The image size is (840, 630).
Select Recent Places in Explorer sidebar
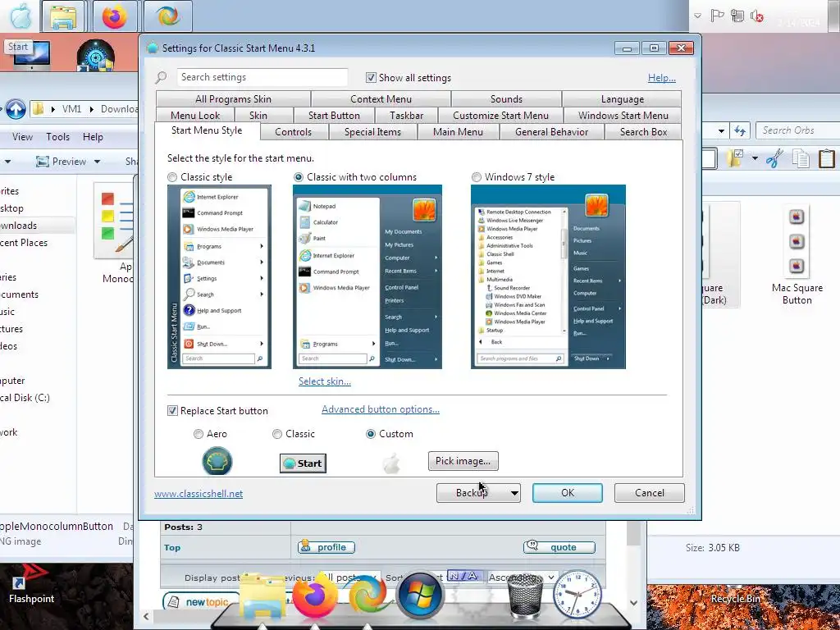24,243
